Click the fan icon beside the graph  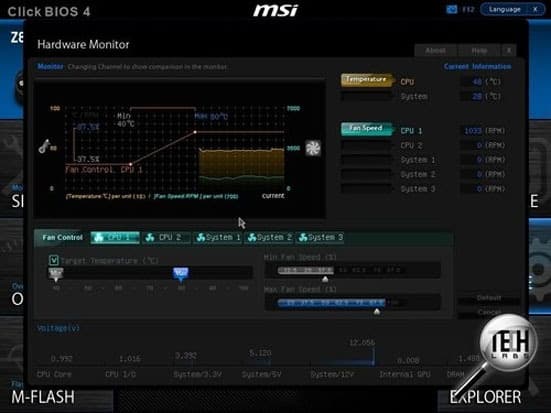tap(312, 148)
